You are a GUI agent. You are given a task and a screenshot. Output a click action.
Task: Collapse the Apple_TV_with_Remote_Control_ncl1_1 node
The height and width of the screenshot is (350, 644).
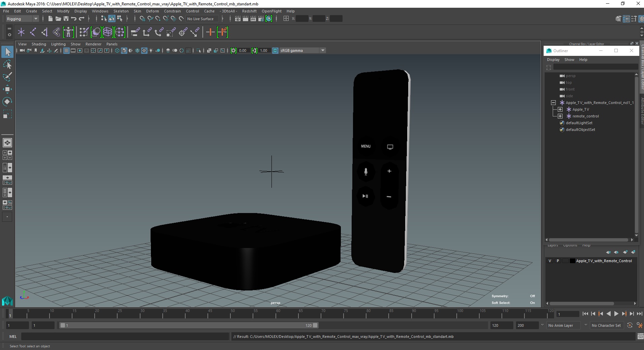(x=553, y=103)
